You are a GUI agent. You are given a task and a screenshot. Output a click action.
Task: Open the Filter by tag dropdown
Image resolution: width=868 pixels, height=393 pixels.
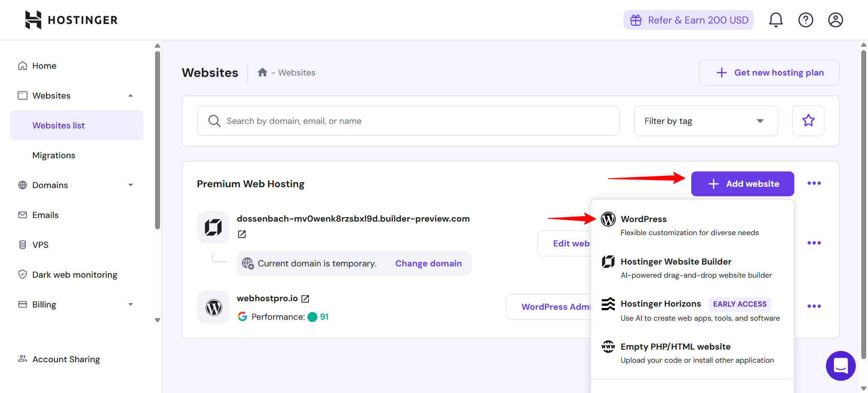click(706, 121)
